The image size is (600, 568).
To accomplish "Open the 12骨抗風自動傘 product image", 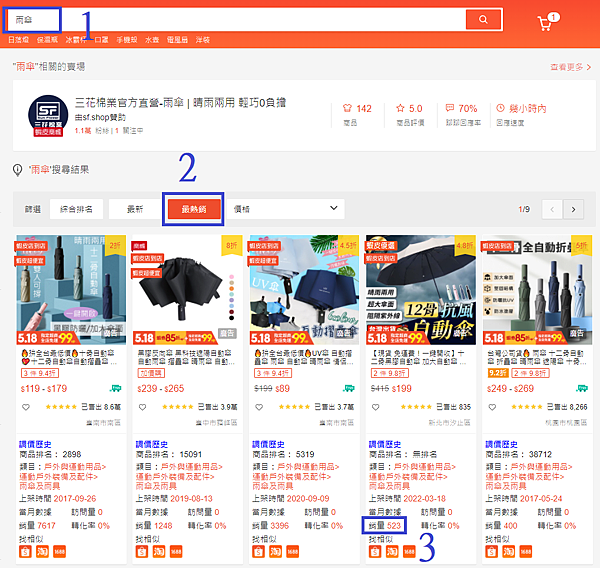I will (421, 290).
